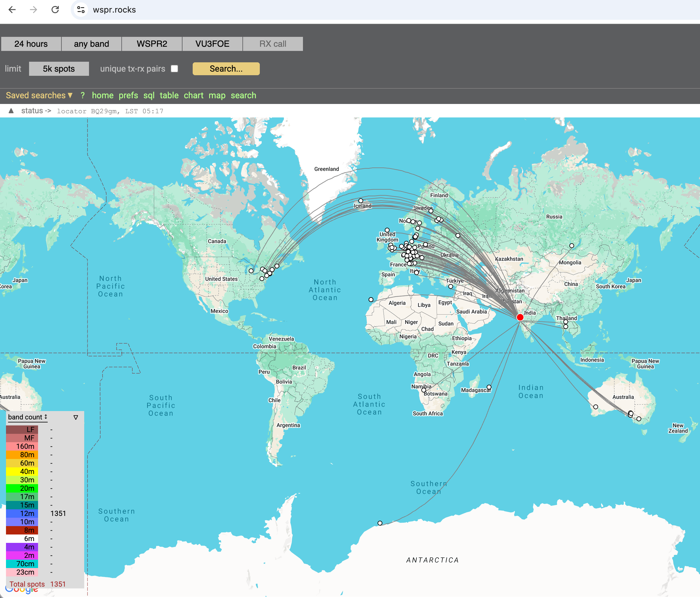Viewport: 700px width, 598px height.
Task: Switch to the chart view
Action: (x=193, y=96)
